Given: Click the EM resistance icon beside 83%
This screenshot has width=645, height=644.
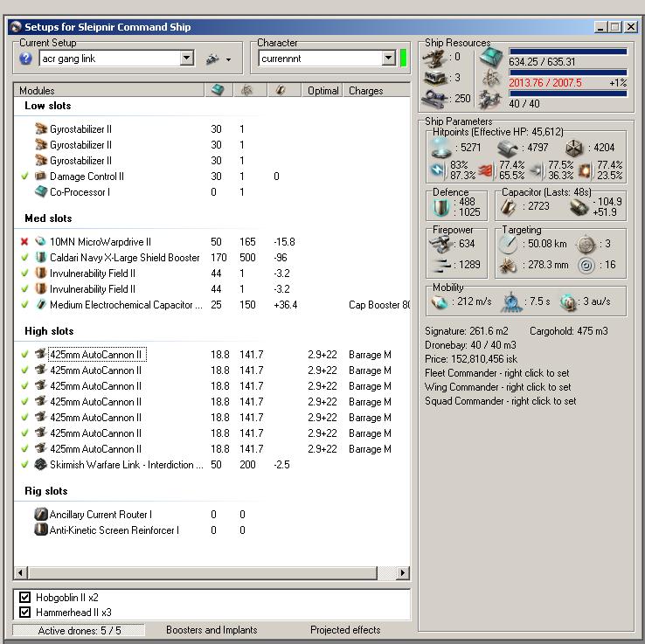Looking at the screenshot, I should [438, 170].
